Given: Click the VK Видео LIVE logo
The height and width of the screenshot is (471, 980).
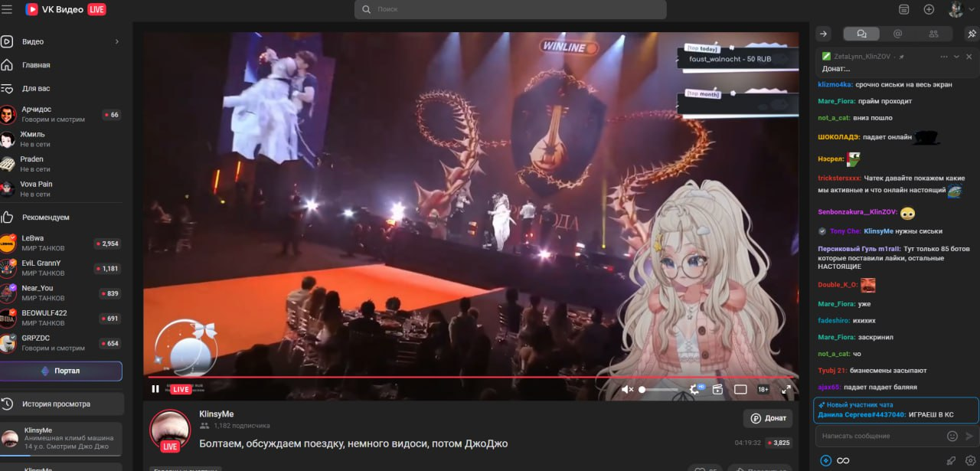Looking at the screenshot, I should click(x=66, y=9).
